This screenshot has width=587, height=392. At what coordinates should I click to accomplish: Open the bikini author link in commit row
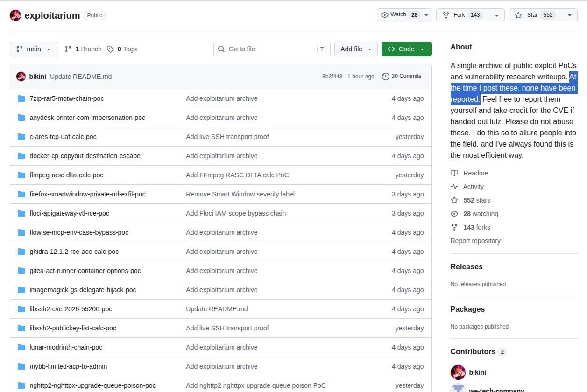tap(38, 77)
